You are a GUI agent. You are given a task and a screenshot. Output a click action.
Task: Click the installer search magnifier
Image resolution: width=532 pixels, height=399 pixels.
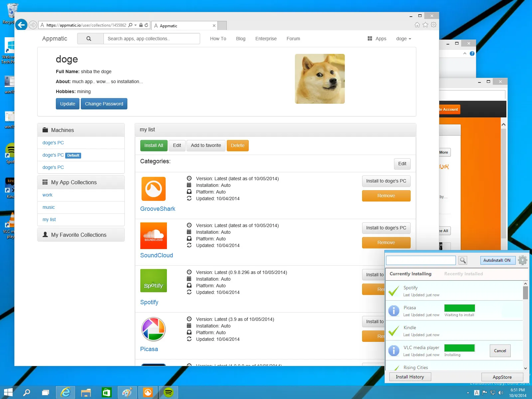click(x=463, y=260)
